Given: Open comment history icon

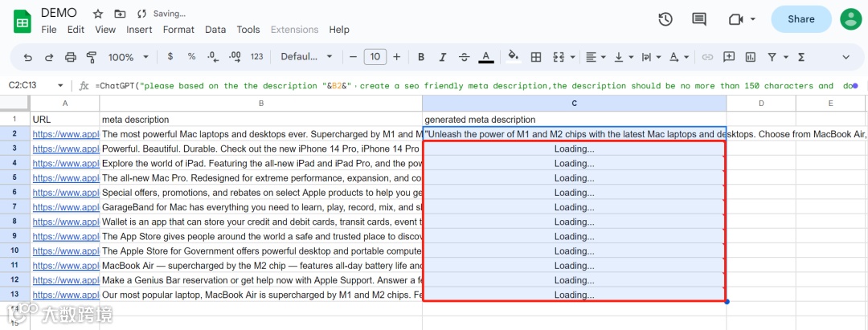Looking at the screenshot, I should click(699, 19).
